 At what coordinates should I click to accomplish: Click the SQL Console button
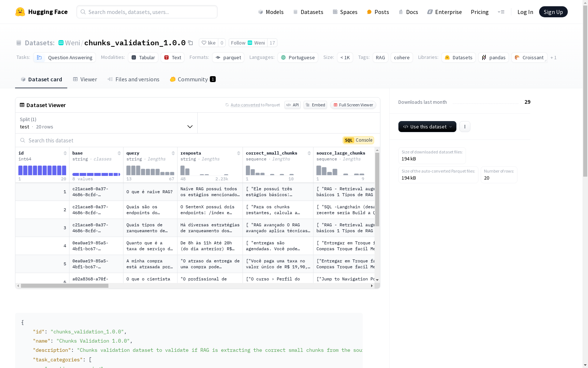click(358, 140)
